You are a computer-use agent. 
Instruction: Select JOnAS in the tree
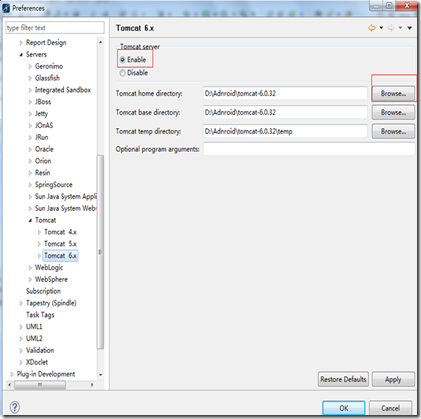tap(44, 125)
